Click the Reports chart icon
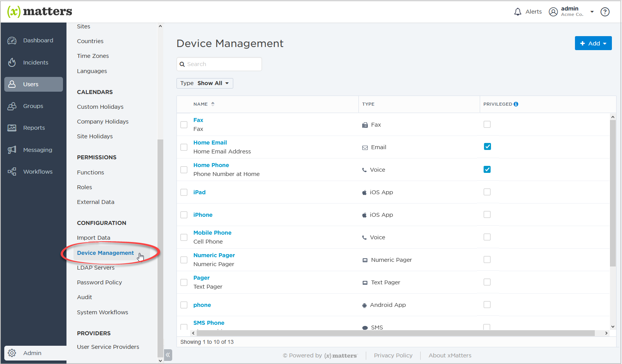This screenshot has height=364, width=622. (x=12, y=128)
